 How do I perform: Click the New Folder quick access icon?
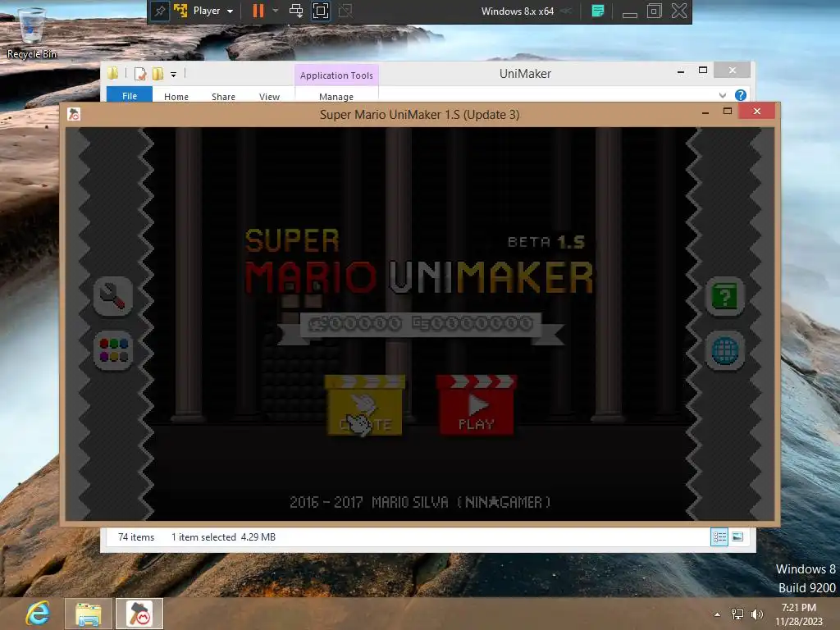click(158, 73)
